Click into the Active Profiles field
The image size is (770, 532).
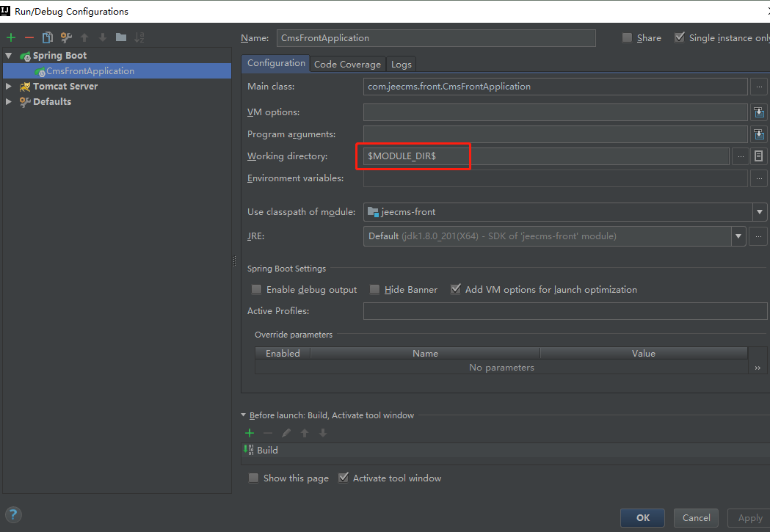coord(564,311)
